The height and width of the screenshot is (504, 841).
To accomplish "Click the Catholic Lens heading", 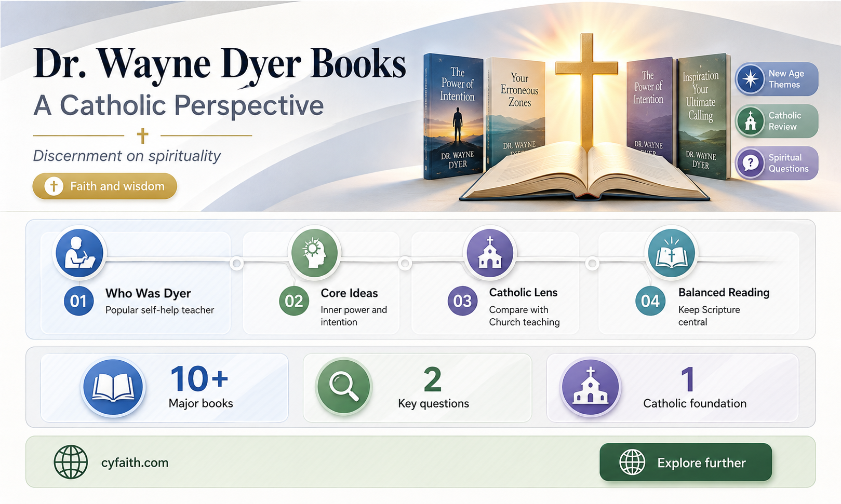I will [x=523, y=293].
